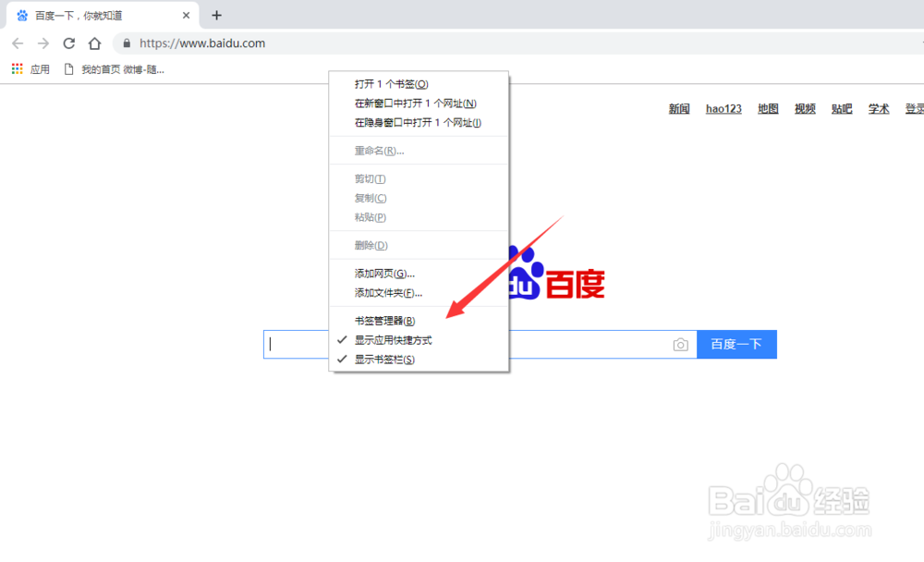
Task: Select 添加网页(G)... menu entry
Action: 419,274
